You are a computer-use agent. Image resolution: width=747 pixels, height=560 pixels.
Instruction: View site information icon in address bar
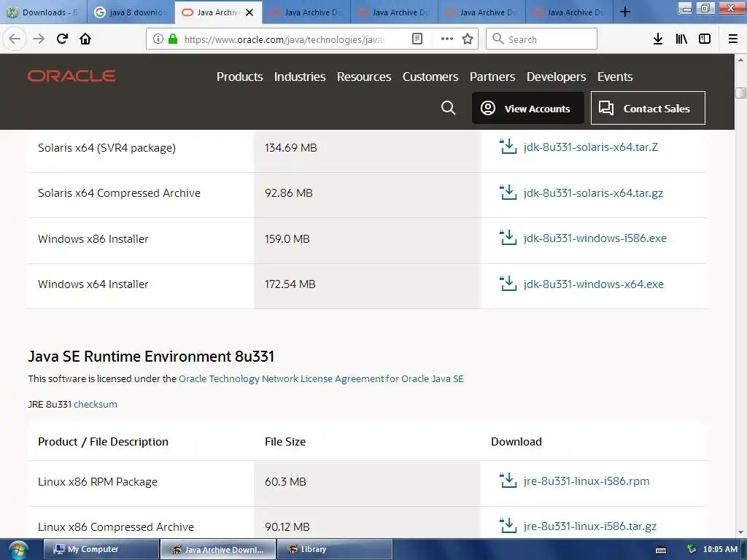click(158, 39)
